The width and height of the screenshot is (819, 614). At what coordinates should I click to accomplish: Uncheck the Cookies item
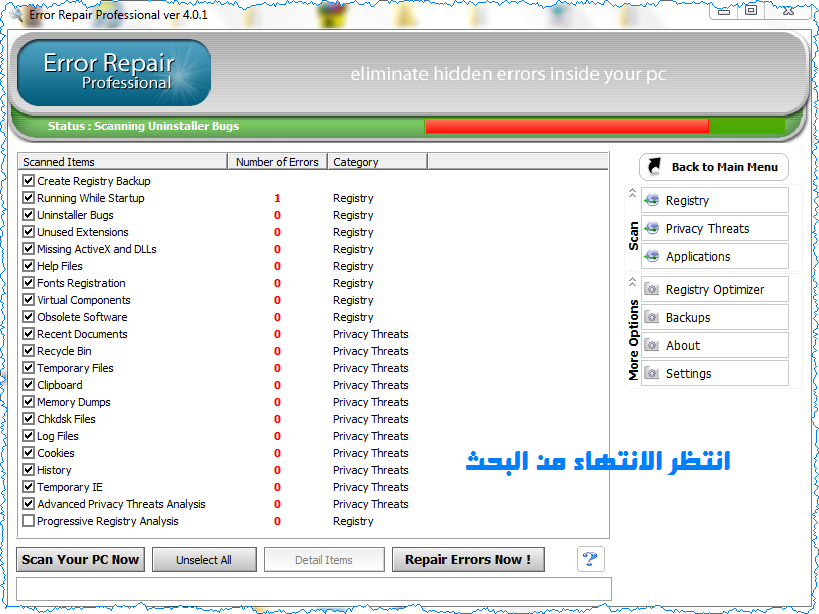pyautogui.click(x=29, y=453)
